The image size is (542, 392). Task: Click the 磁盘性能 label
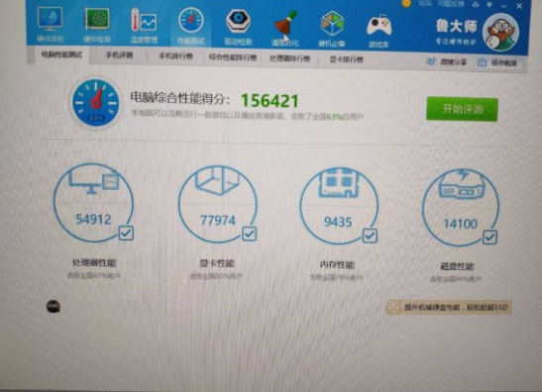457,266
